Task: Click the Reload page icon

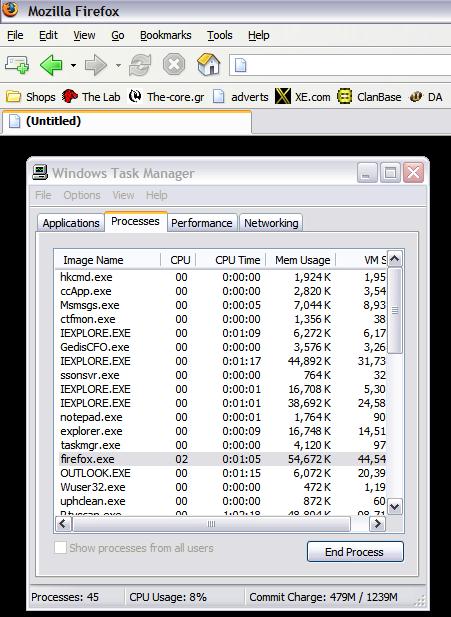Action: click(140, 65)
